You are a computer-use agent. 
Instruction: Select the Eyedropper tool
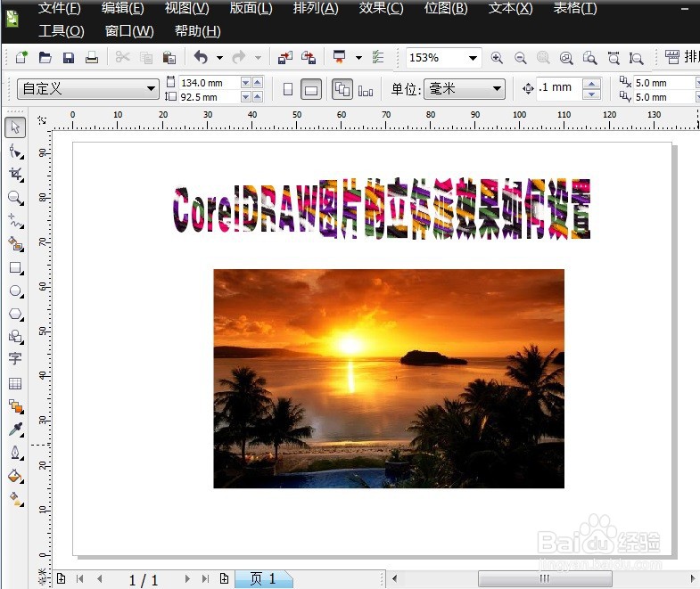pyautogui.click(x=16, y=429)
